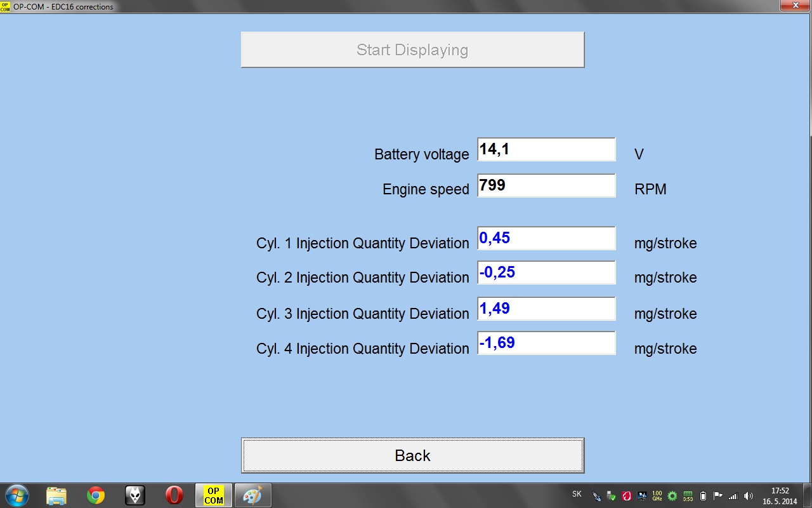Select Cyl. 2 Injection Quantity Deviation value
Image resolution: width=812 pixels, height=508 pixels.
pos(546,272)
